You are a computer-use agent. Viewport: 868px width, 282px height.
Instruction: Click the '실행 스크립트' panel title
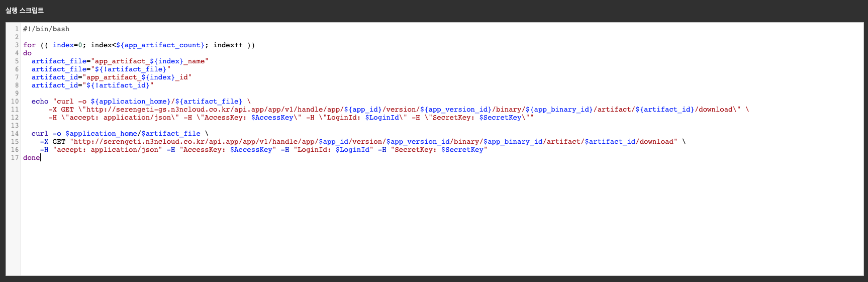tap(25, 10)
